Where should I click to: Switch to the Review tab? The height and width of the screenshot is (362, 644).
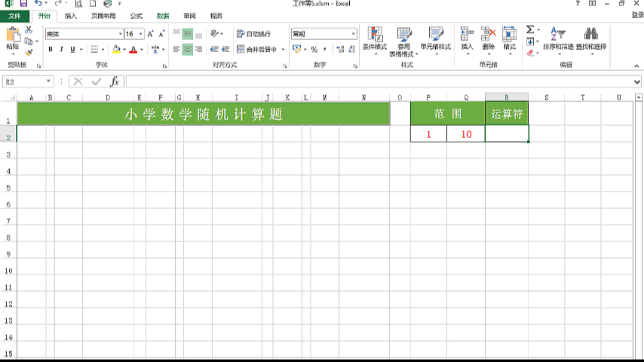coord(190,16)
